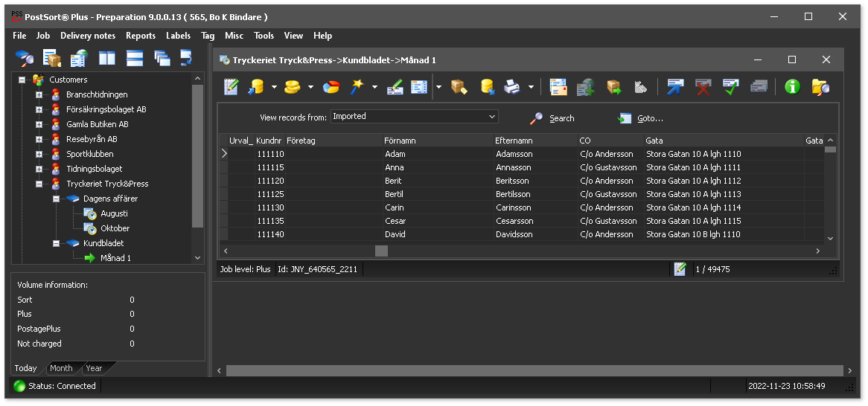868x406 pixels.
Task: Switch to the Month volume tab
Action: point(61,368)
